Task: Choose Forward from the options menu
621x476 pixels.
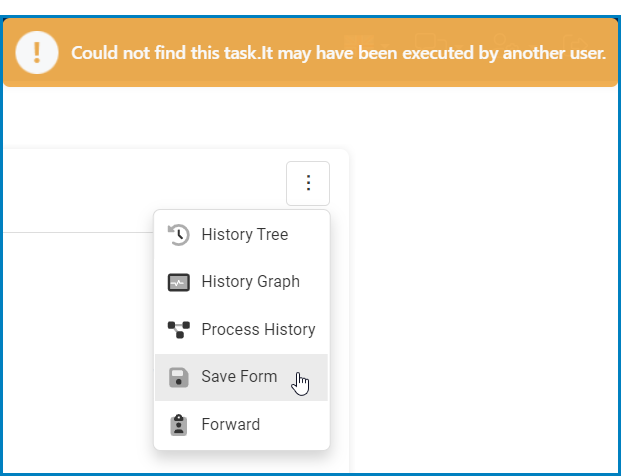Action: coord(230,425)
